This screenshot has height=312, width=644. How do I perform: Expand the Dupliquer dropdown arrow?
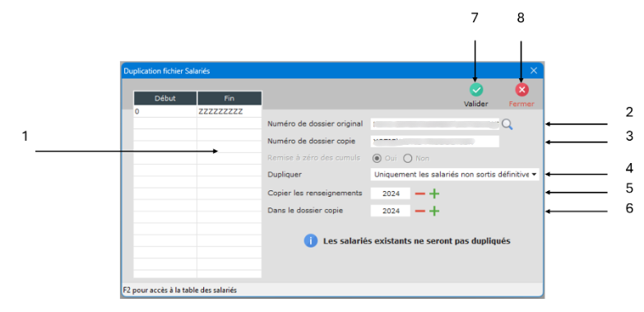click(534, 175)
